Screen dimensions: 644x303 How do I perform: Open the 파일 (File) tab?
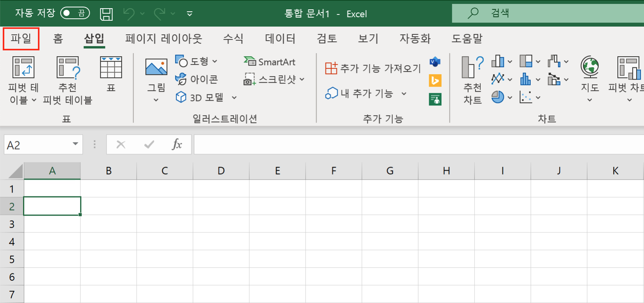(21, 39)
